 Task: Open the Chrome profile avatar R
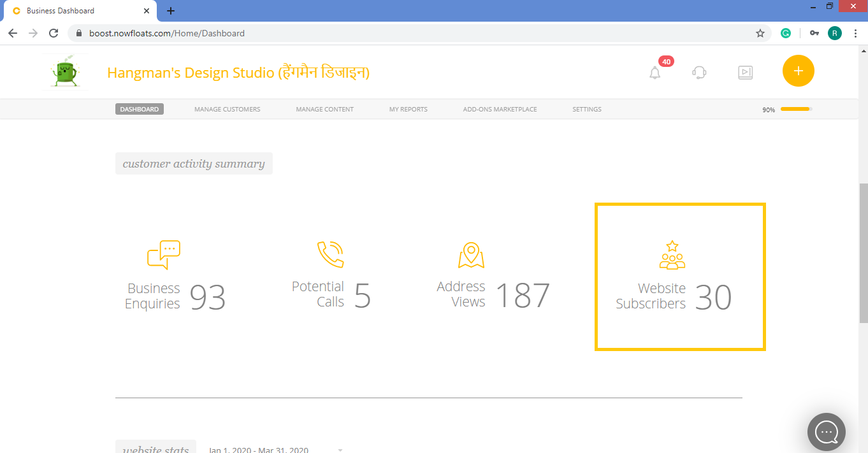point(835,33)
